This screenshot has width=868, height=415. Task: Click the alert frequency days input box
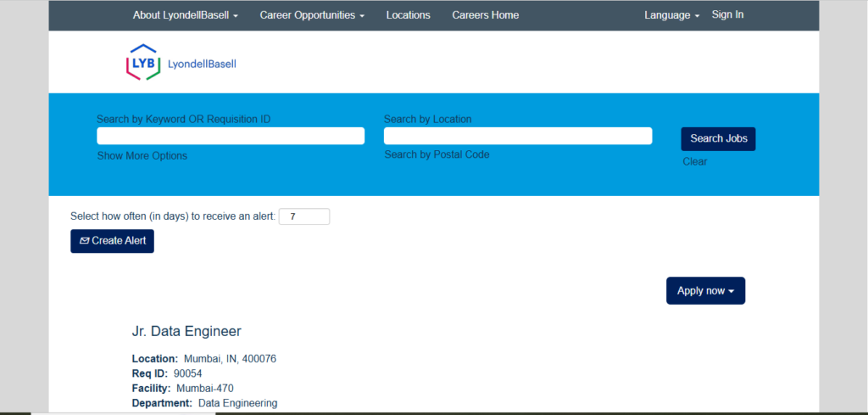pos(304,216)
